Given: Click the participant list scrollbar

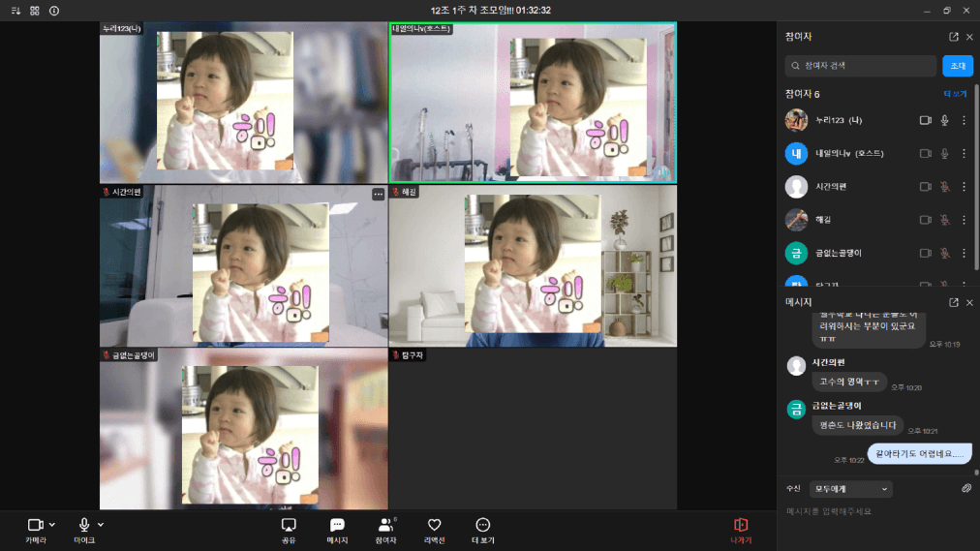Looking at the screenshot, I should [976, 178].
